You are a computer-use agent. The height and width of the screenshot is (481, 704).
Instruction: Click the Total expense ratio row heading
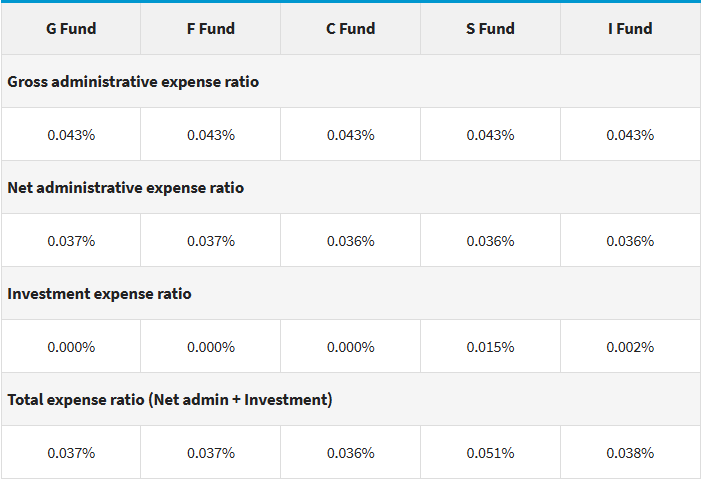170,400
